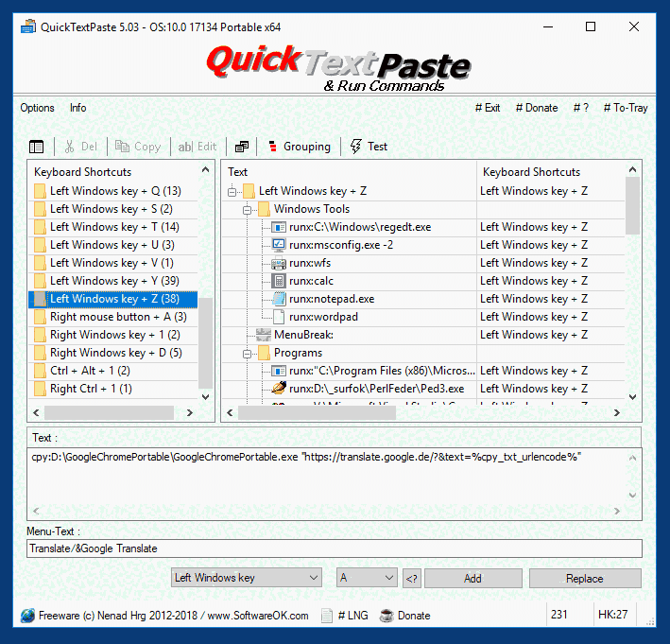This screenshot has height=644, width=670.
Task: Click the Edit toolbar button
Action: (197, 147)
